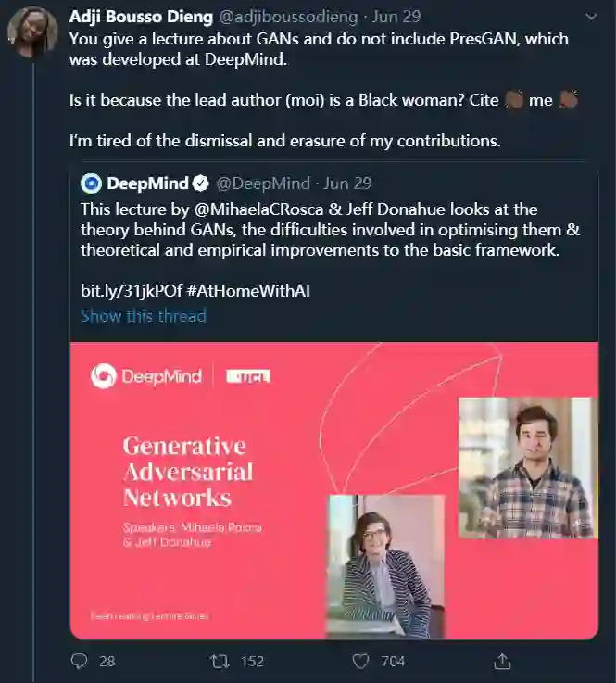
Task: Click the retweet arrows icon
Action: pyautogui.click(x=220, y=661)
